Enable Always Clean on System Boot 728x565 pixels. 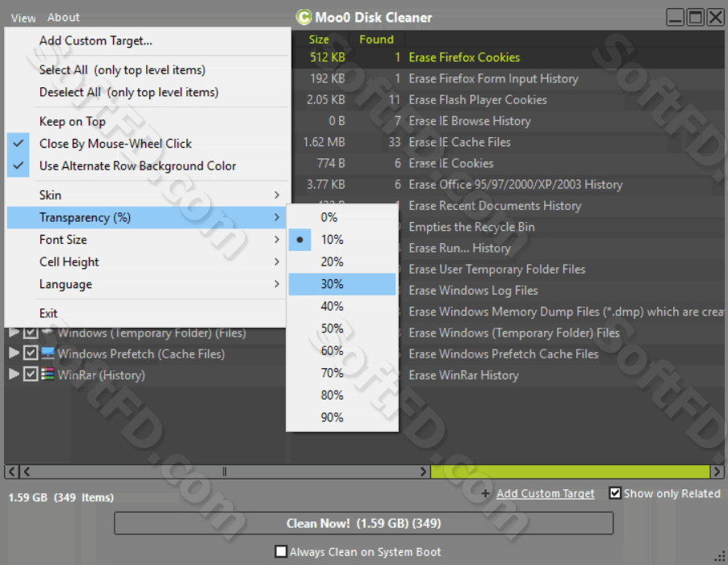[x=280, y=551]
